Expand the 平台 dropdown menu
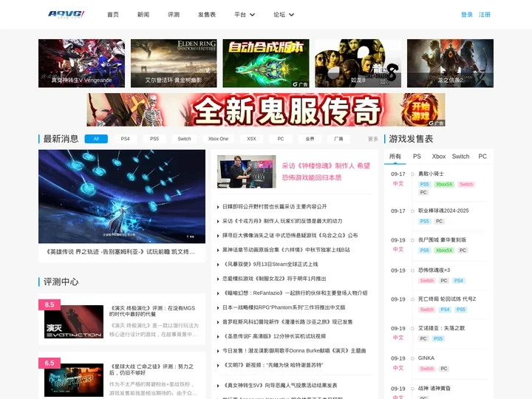 pyautogui.click(x=245, y=15)
